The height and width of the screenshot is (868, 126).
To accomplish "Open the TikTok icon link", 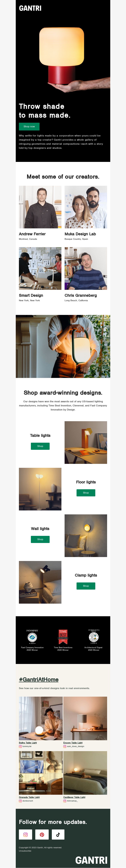I will (58, 834).
